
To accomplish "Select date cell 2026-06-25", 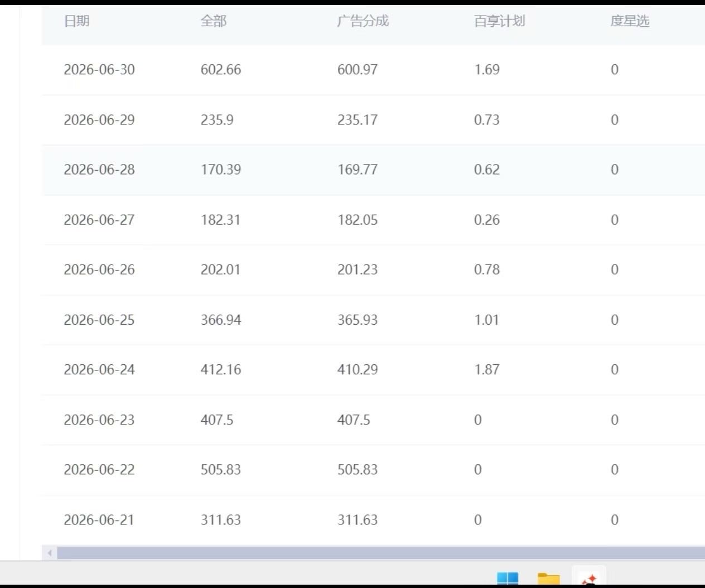I will tap(99, 320).
